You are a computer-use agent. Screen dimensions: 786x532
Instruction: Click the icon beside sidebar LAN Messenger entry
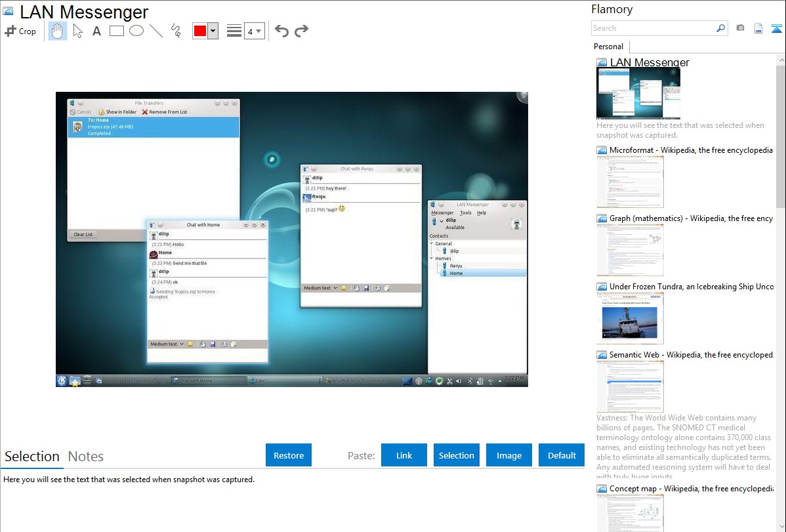602,62
